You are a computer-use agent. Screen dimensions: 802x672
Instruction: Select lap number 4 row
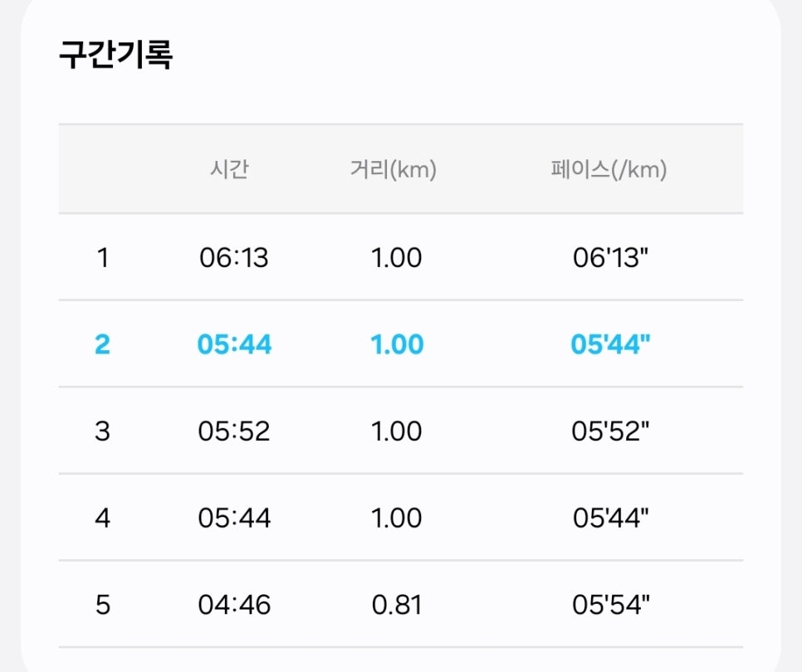pos(400,518)
